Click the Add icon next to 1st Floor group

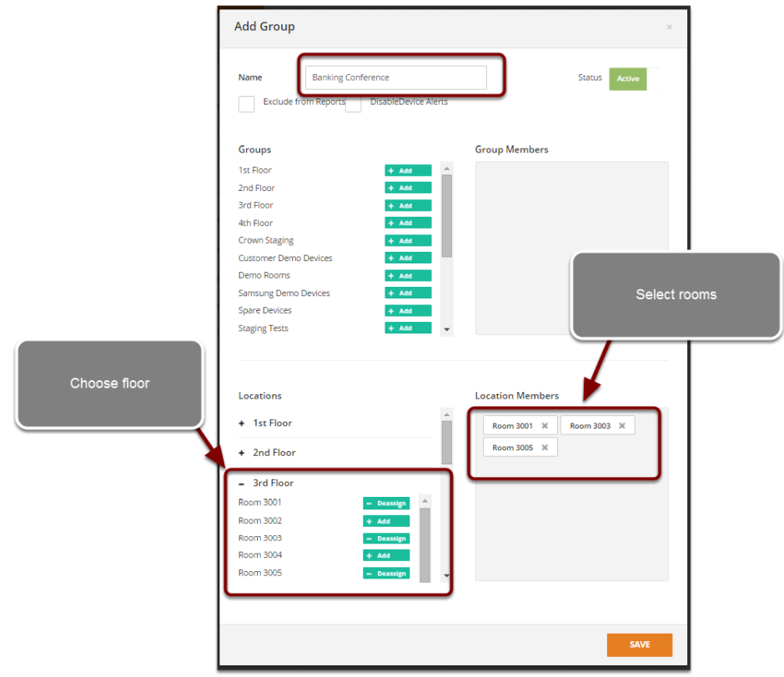[407, 170]
